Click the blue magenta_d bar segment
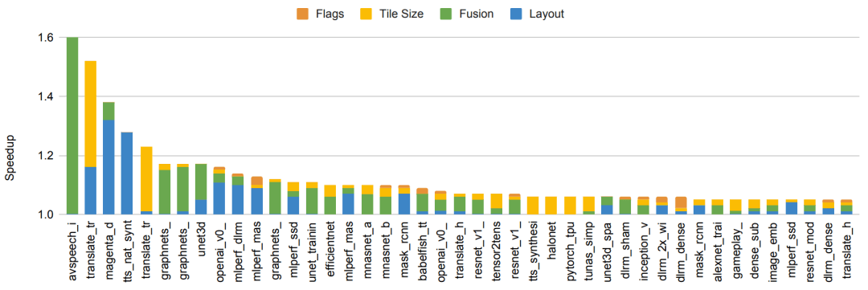This screenshot has height=290, width=868. pos(109,167)
